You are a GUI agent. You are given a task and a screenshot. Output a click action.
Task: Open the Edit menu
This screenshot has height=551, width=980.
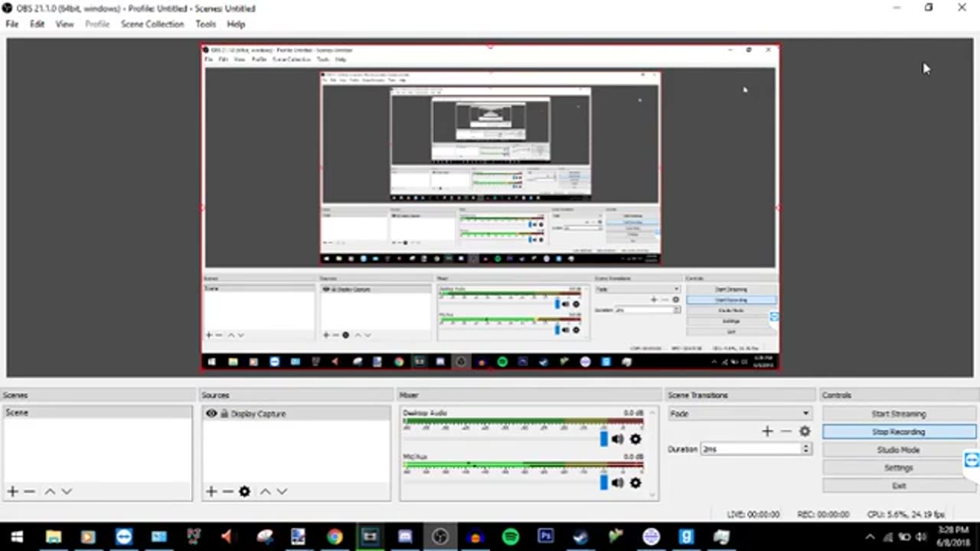pyautogui.click(x=37, y=24)
